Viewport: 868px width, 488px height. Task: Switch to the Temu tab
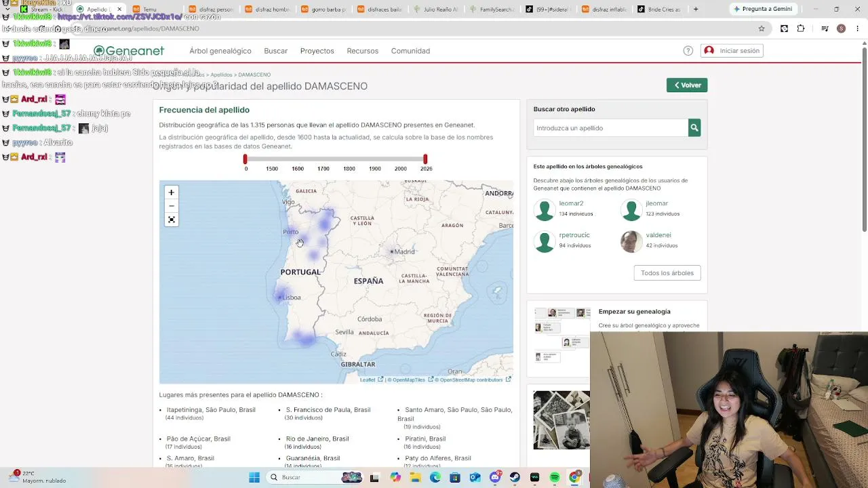[x=156, y=9]
